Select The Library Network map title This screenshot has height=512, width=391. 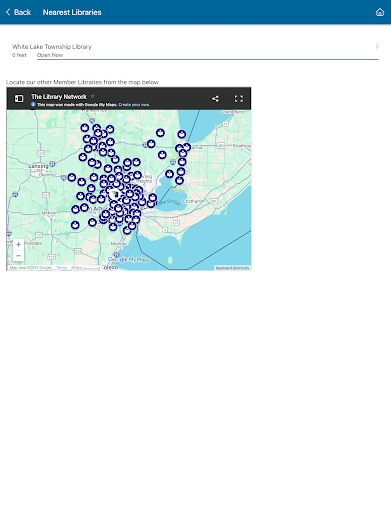pyautogui.click(x=59, y=97)
